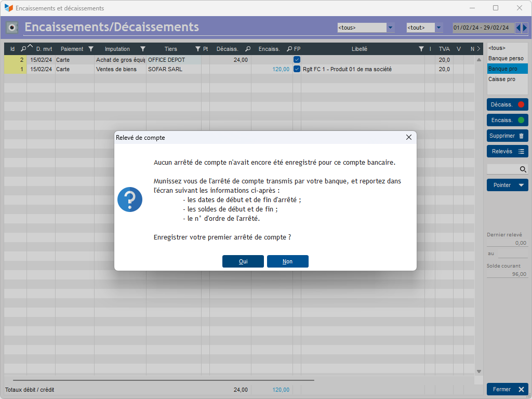The height and width of the screenshot is (399, 532).
Task: Click the magnifier in the Id column header
Action: (x=23, y=49)
